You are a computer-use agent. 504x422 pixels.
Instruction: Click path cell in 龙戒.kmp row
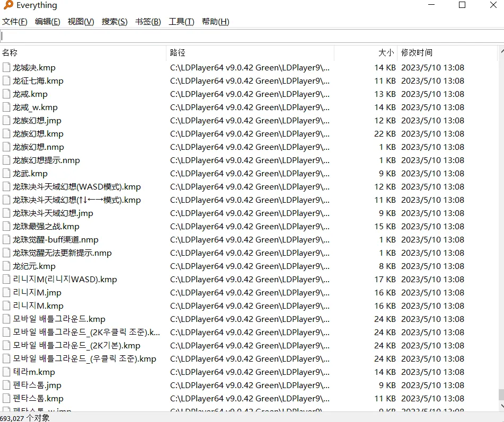point(250,94)
